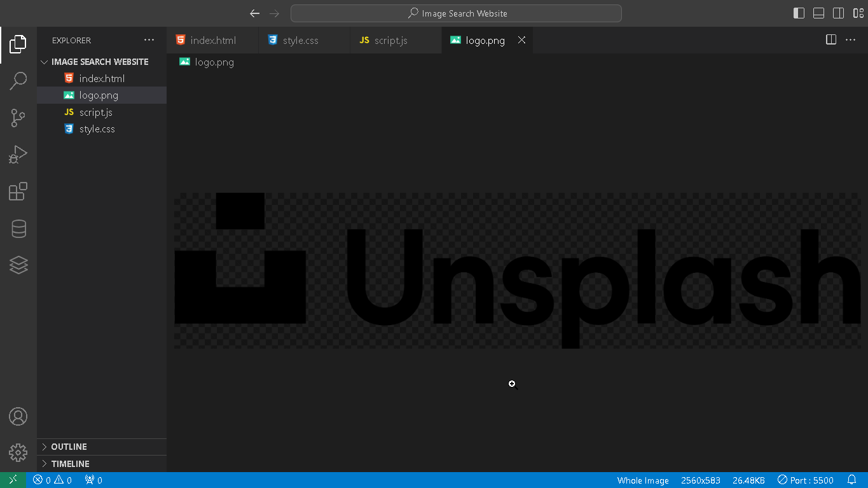Screen dimensions: 868x488
Task: Click the Port : 5500 Live Server item
Action: (805, 480)
